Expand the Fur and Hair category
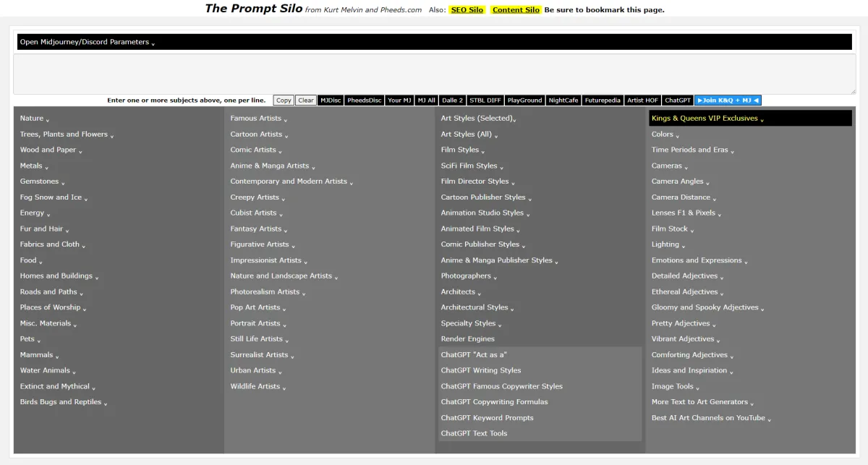The image size is (868, 465). (x=44, y=229)
